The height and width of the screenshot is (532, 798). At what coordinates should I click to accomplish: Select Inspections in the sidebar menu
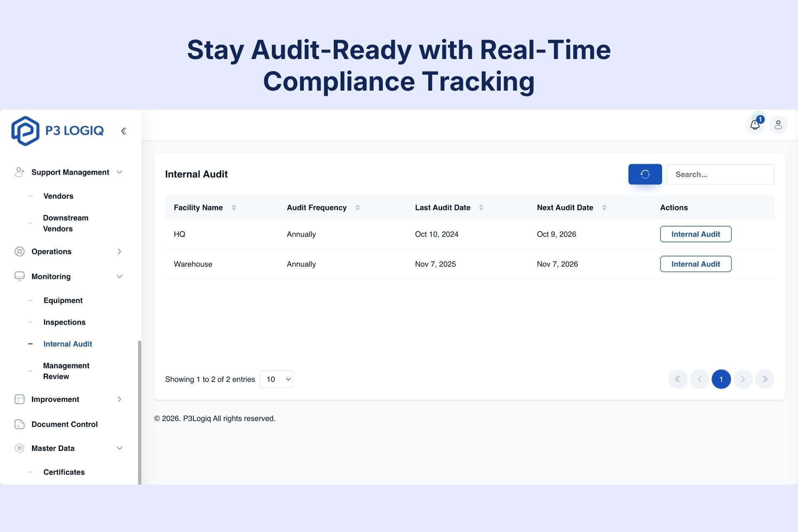click(x=64, y=322)
